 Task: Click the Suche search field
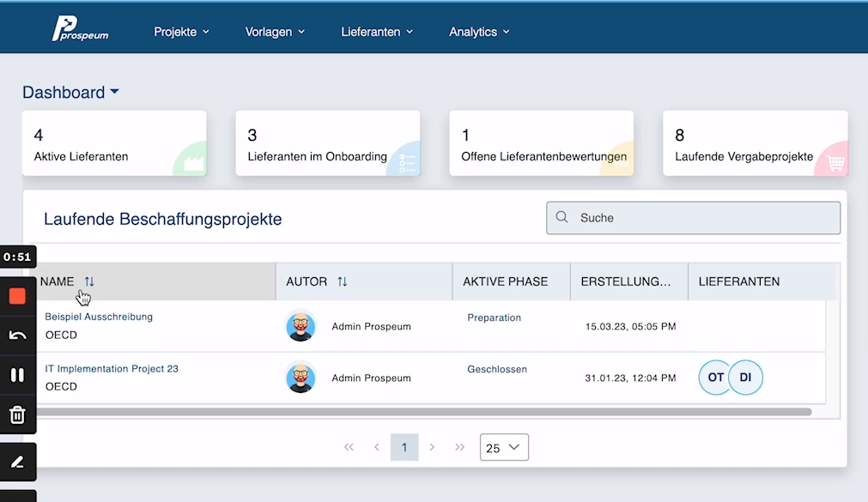[x=694, y=218]
